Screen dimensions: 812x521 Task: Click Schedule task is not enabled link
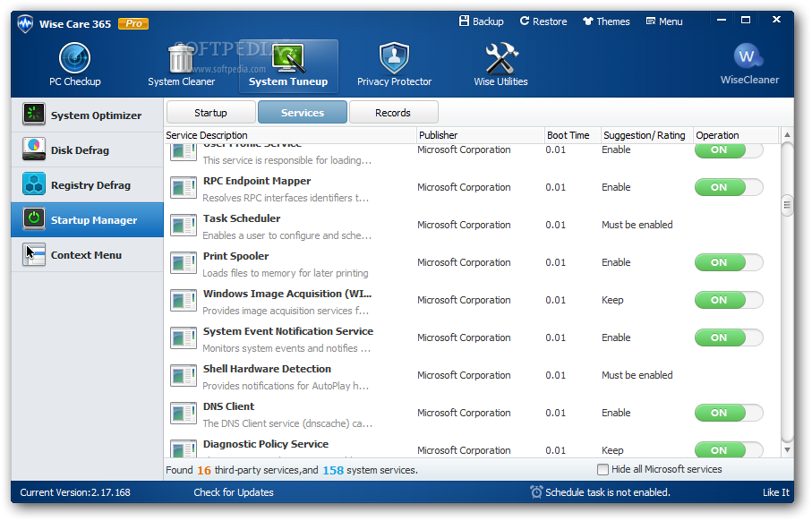(608, 492)
